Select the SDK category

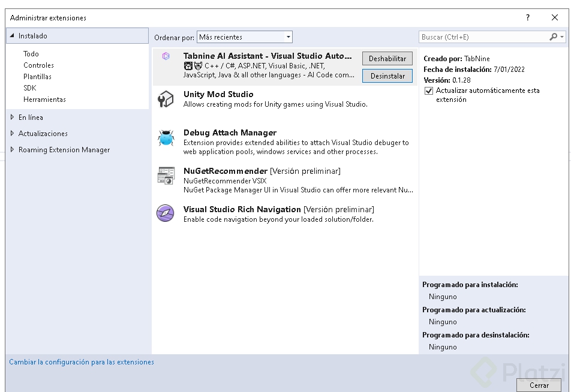click(x=30, y=88)
